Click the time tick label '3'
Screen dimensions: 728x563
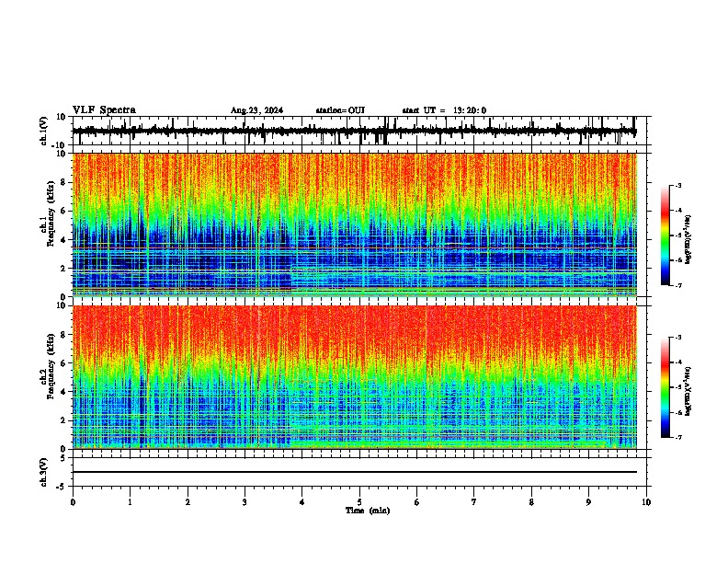pyautogui.click(x=245, y=502)
